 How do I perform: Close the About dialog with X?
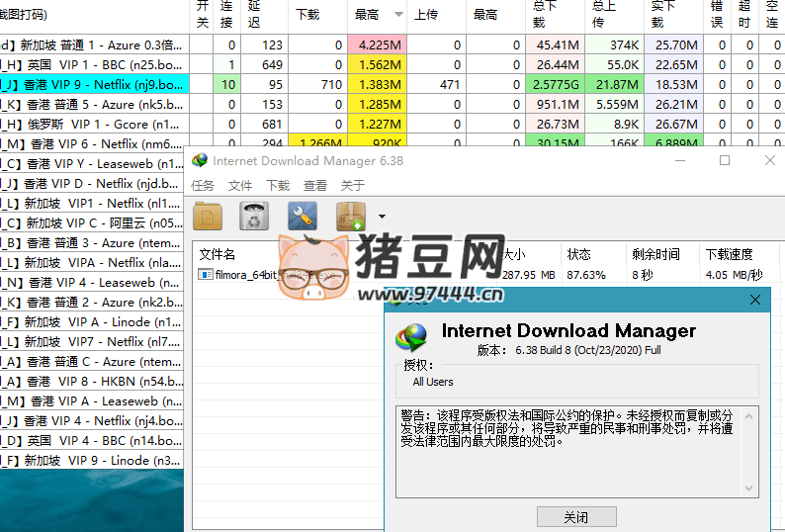(x=756, y=300)
